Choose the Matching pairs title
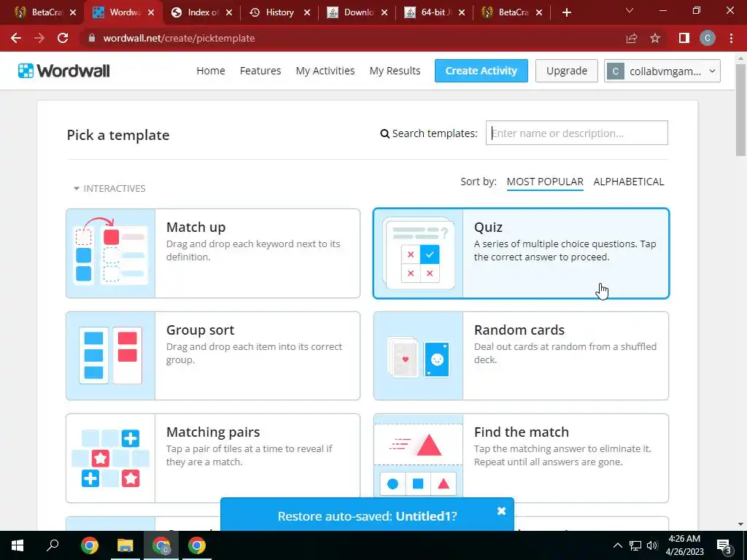Screen dimensions: 747x560 pos(213,432)
